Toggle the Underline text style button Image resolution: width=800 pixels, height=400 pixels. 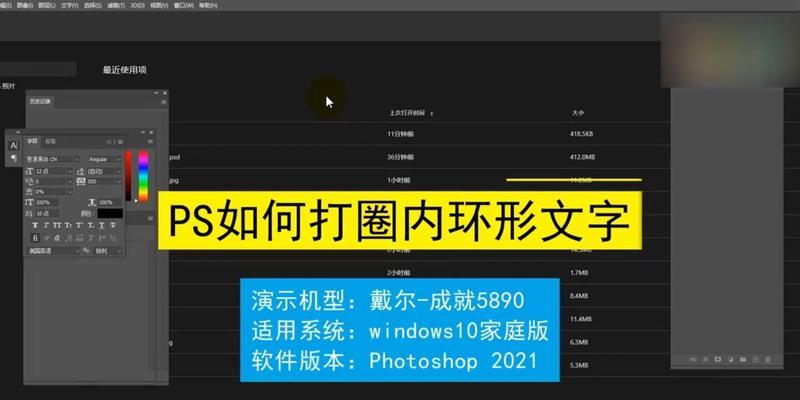tap(102, 226)
